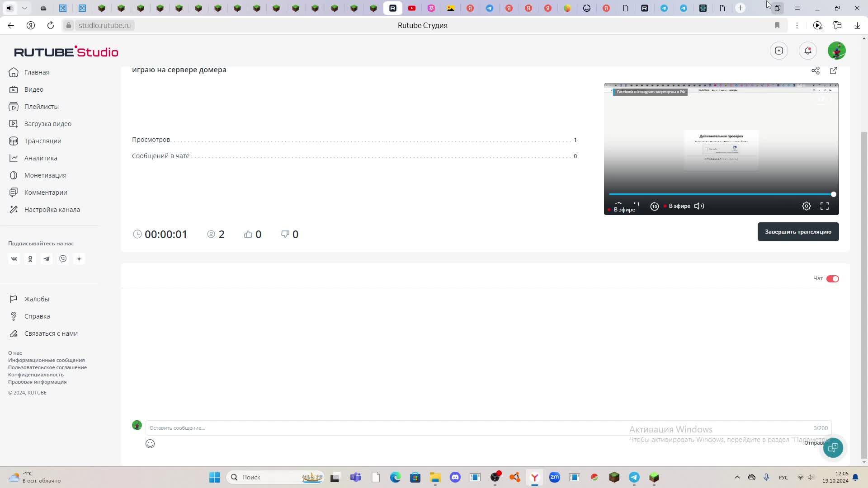Open notifications bell in Rutube Studio

coord(807,51)
